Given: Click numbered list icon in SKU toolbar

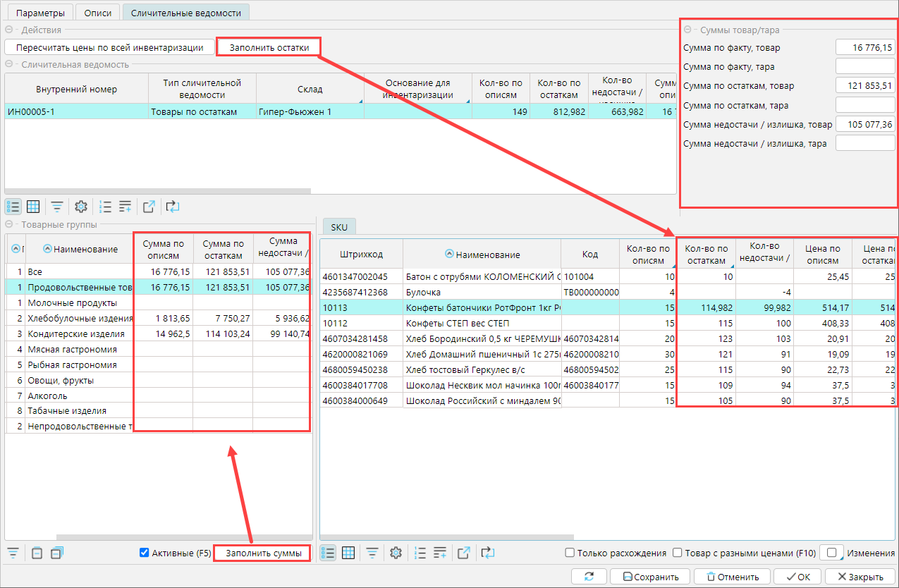Looking at the screenshot, I should [420, 553].
